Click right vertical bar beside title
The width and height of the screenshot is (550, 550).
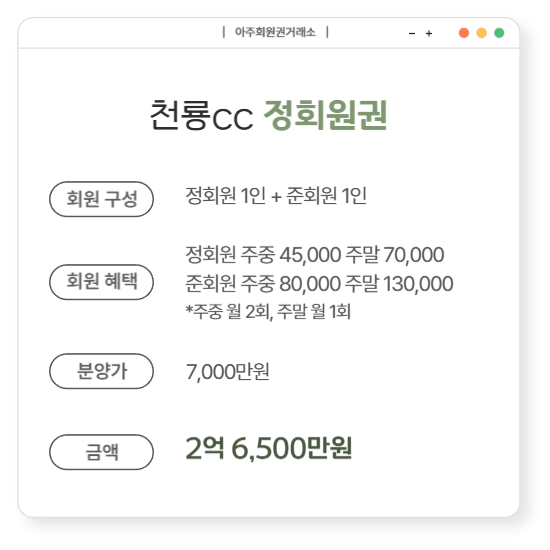[x=327, y=32]
